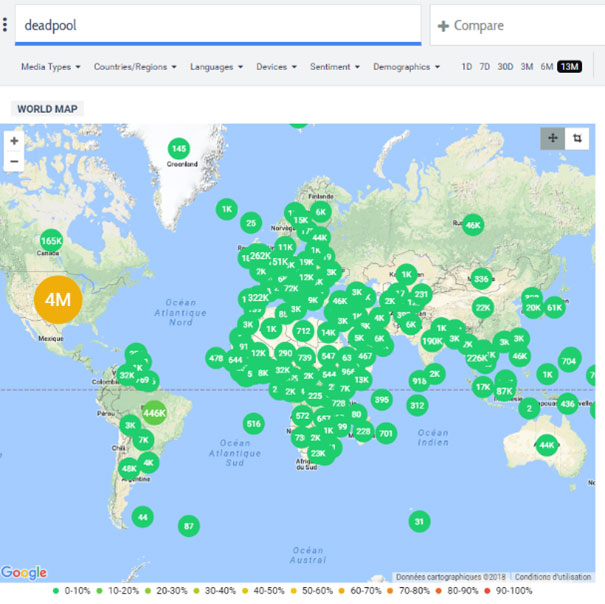Open the three-dot menu beside search box
605x604 pixels.
click(x=5, y=25)
